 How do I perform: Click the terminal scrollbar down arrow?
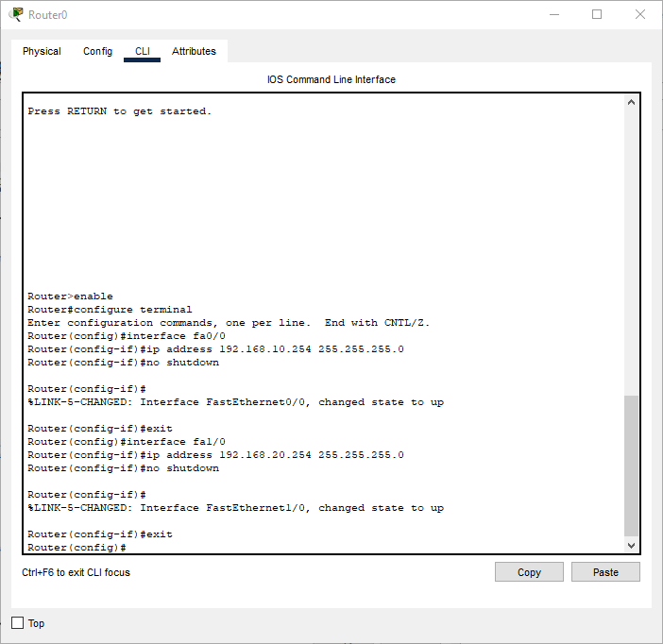coord(632,546)
